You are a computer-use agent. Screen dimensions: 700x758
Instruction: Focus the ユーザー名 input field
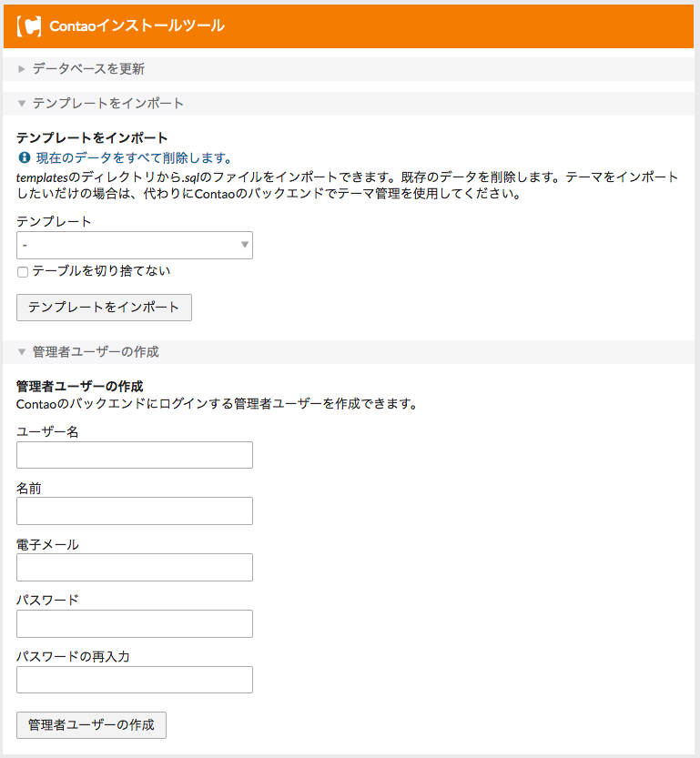(135, 455)
